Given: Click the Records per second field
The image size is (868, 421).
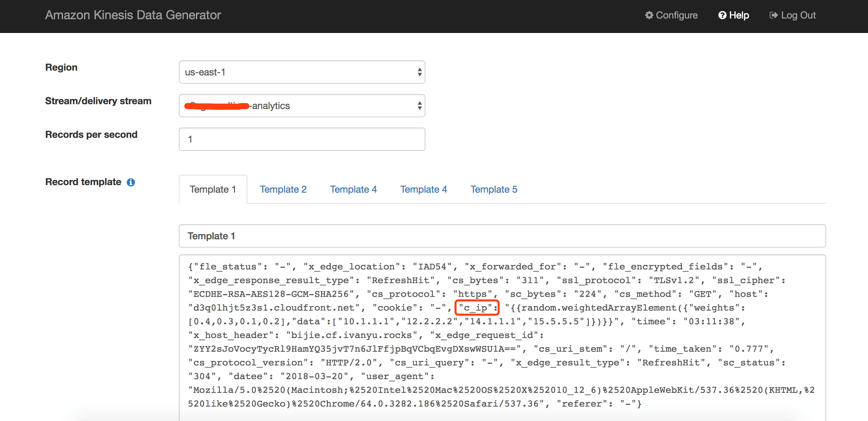Looking at the screenshot, I should pos(301,139).
